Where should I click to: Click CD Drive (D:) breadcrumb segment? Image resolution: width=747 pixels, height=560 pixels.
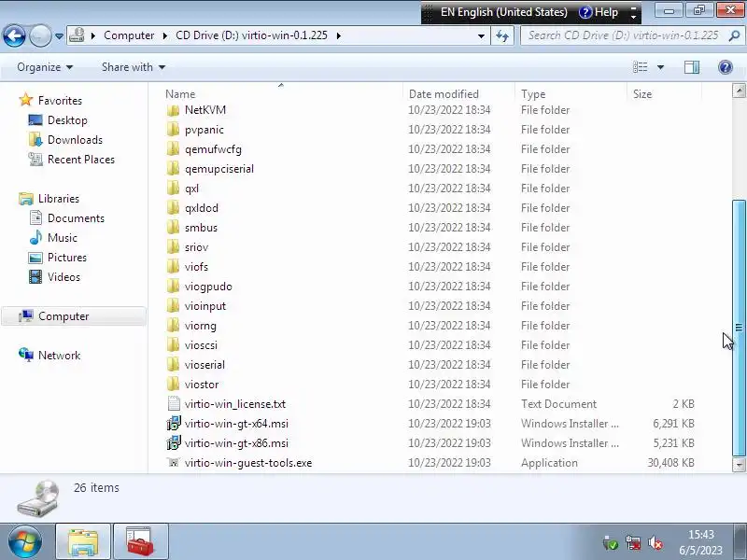(251, 35)
